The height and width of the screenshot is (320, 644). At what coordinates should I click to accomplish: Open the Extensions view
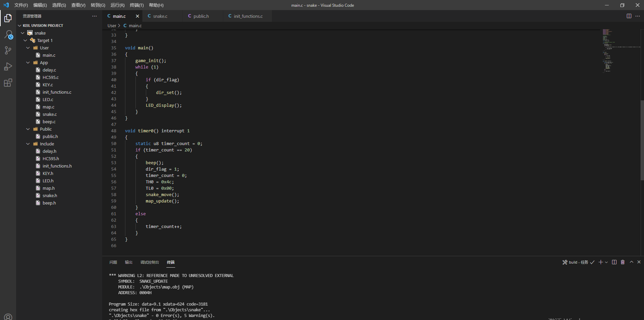coord(8,83)
